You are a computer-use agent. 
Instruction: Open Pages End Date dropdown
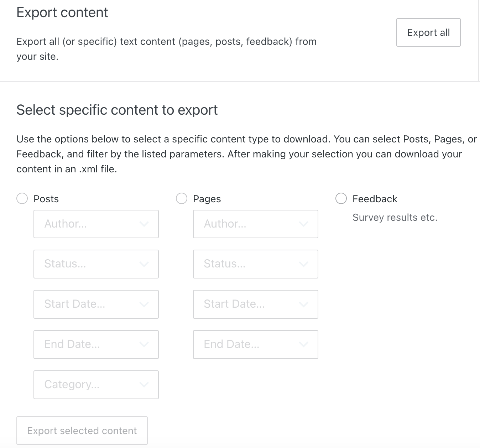tap(256, 344)
